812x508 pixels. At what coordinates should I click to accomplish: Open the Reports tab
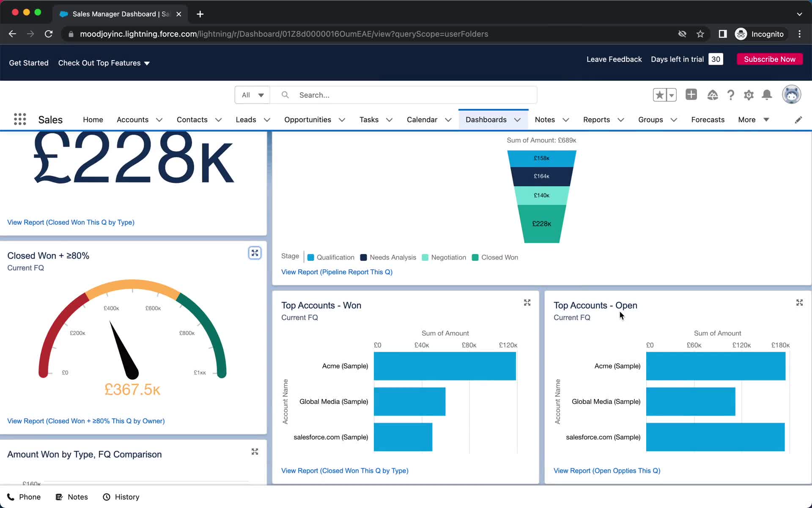pos(596,120)
